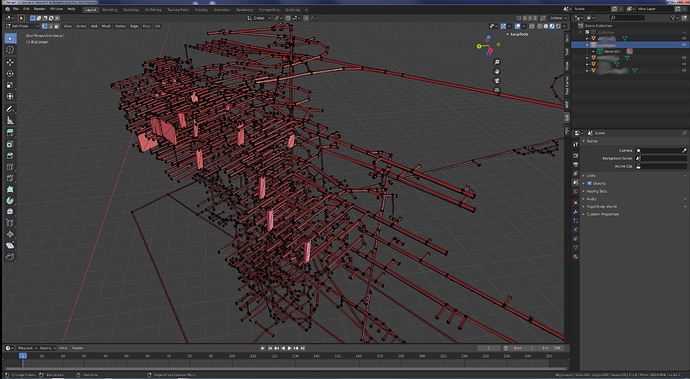
Task: Toggle the camera view icon in viewport
Action: point(497,81)
